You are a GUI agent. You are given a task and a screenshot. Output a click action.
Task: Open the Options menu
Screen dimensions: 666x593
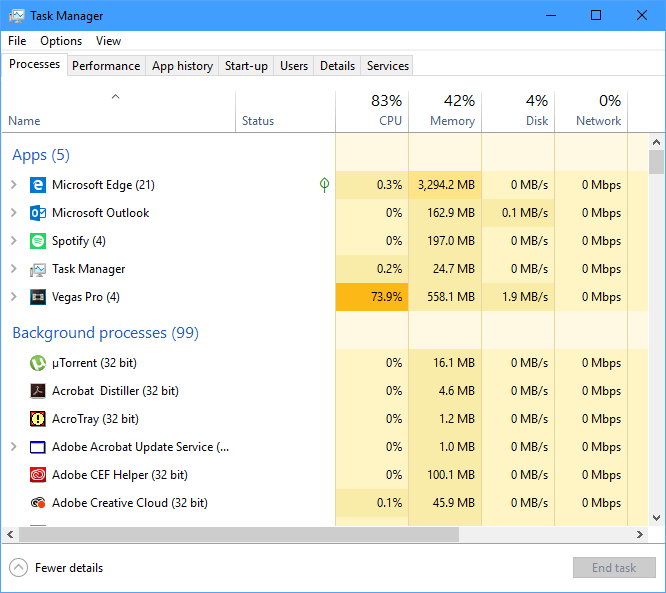[x=61, y=41]
